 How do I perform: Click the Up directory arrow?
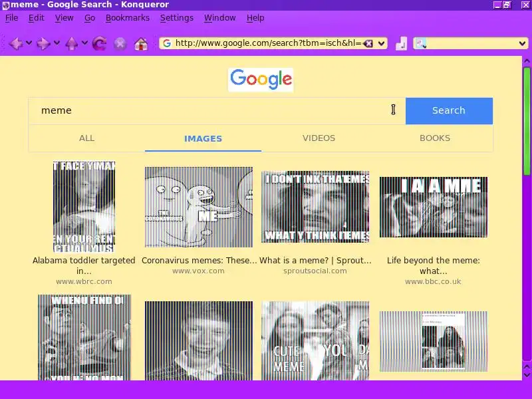coord(71,43)
